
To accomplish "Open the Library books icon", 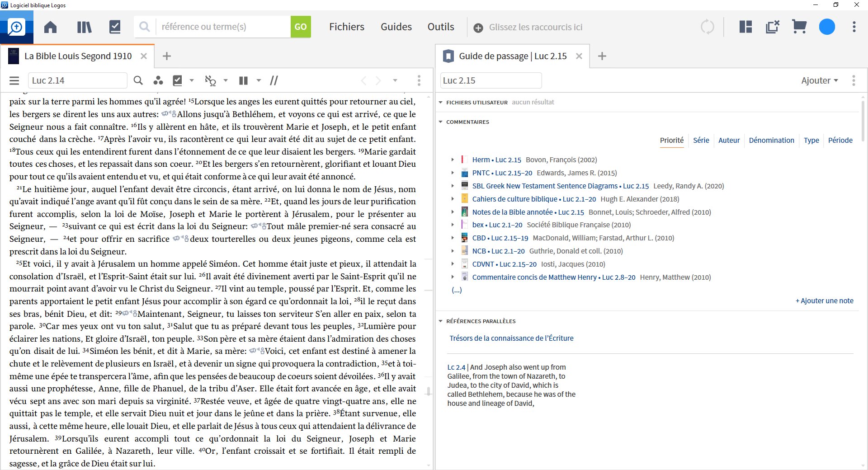I will pos(84,27).
